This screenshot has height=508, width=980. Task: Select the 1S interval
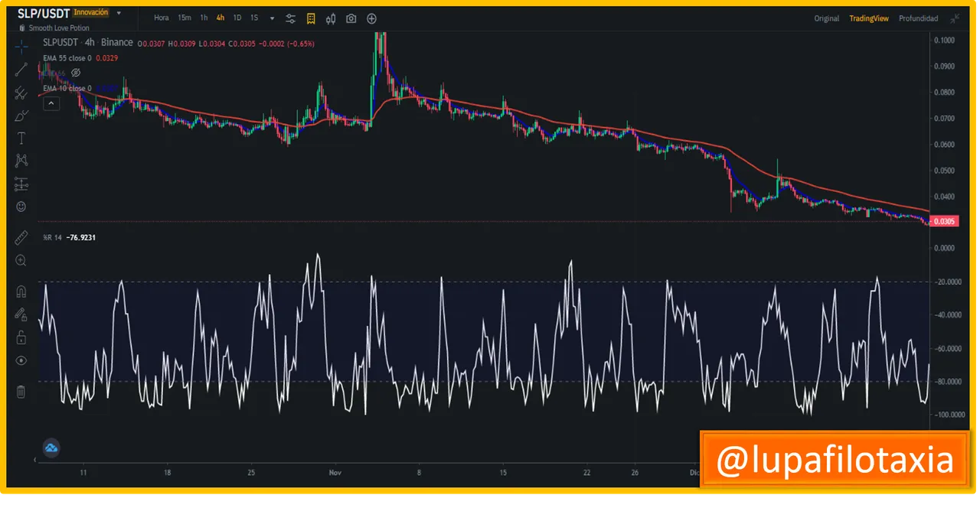tap(254, 18)
